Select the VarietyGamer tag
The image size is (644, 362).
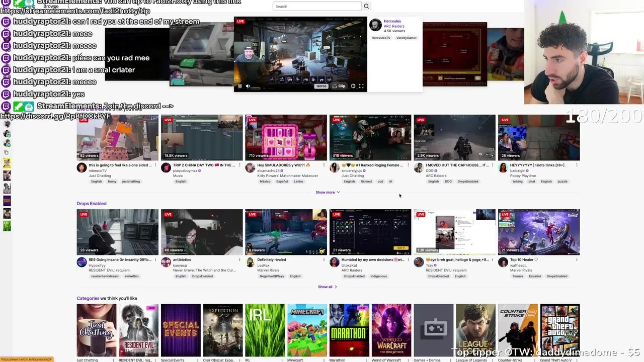tap(407, 38)
